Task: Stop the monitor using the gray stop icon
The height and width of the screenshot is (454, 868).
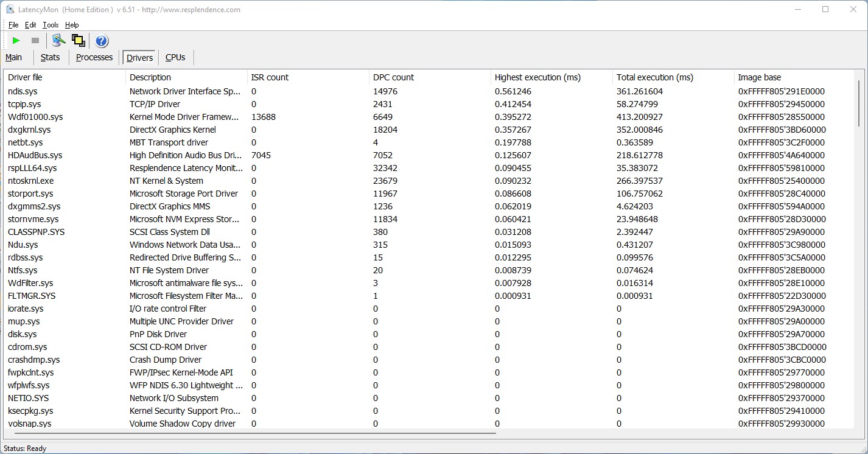Action: coord(35,41)
